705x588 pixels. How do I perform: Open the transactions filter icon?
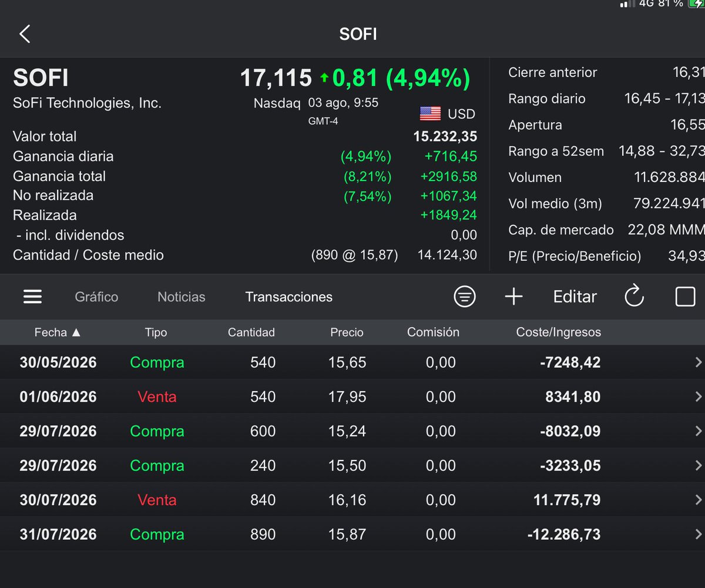[465, 297]
